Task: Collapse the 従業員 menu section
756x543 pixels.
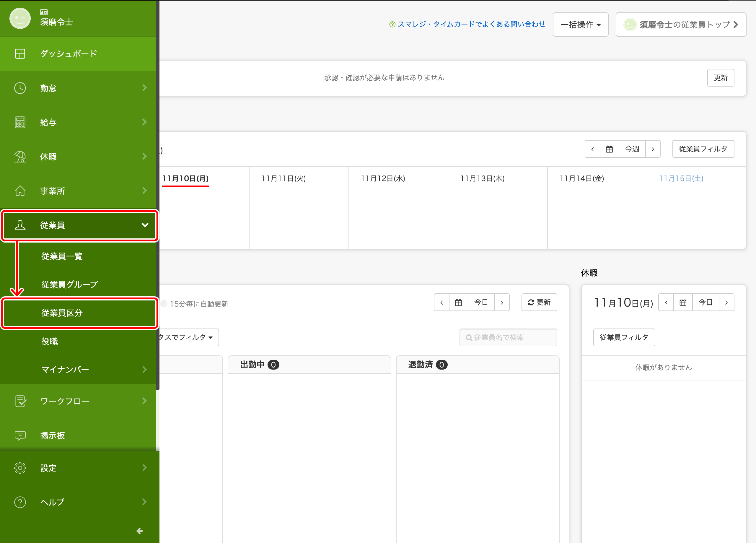Action: point(145,225)
